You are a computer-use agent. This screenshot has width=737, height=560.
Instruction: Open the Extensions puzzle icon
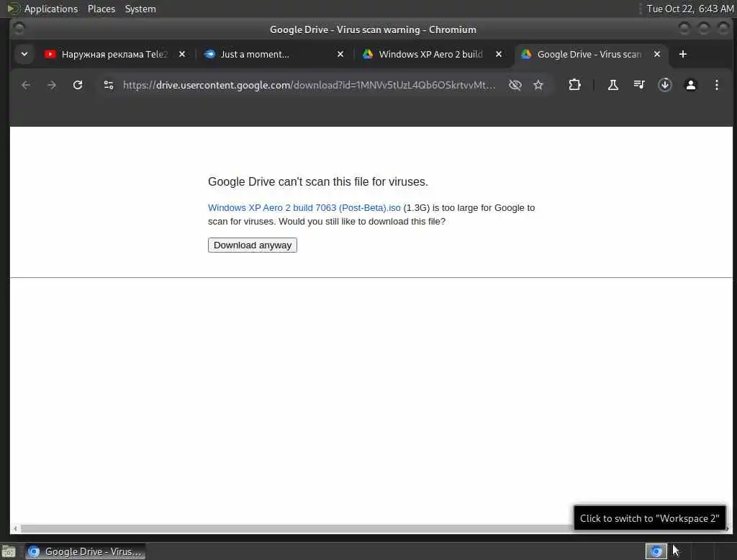click(x=574, y=85)
